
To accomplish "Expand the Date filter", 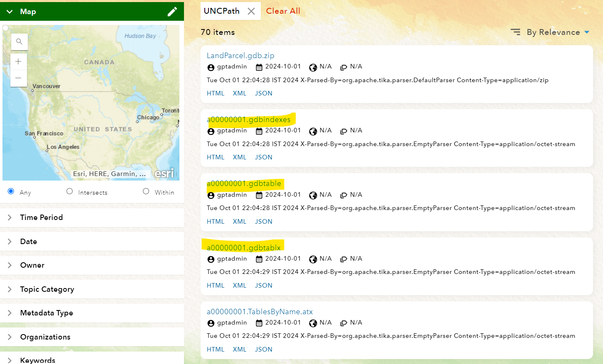I will (92, 242).
